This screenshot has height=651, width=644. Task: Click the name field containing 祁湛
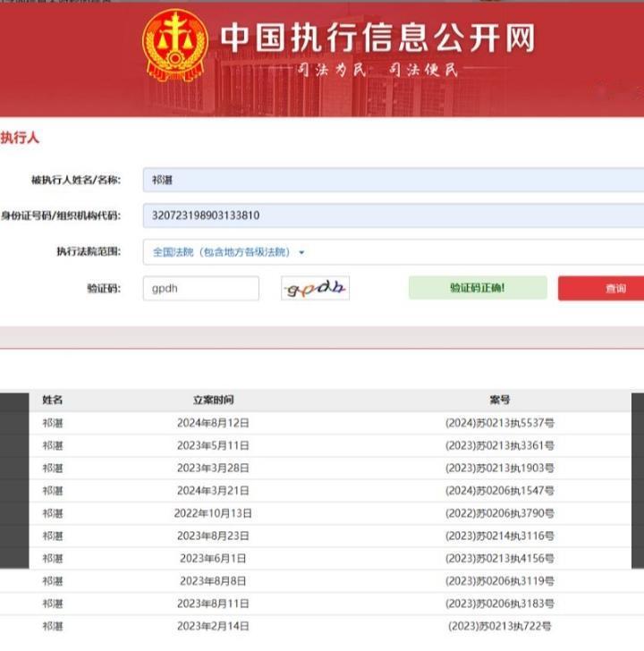point(394,180)
